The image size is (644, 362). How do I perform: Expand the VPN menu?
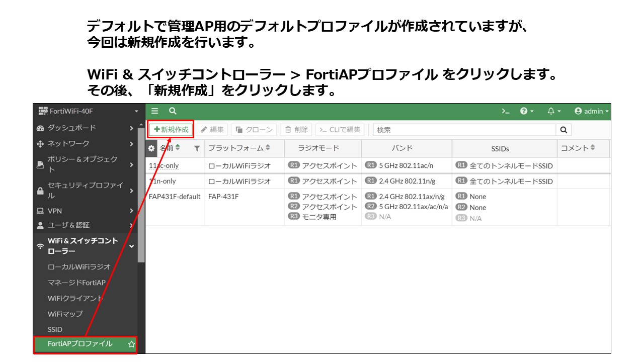86,211
